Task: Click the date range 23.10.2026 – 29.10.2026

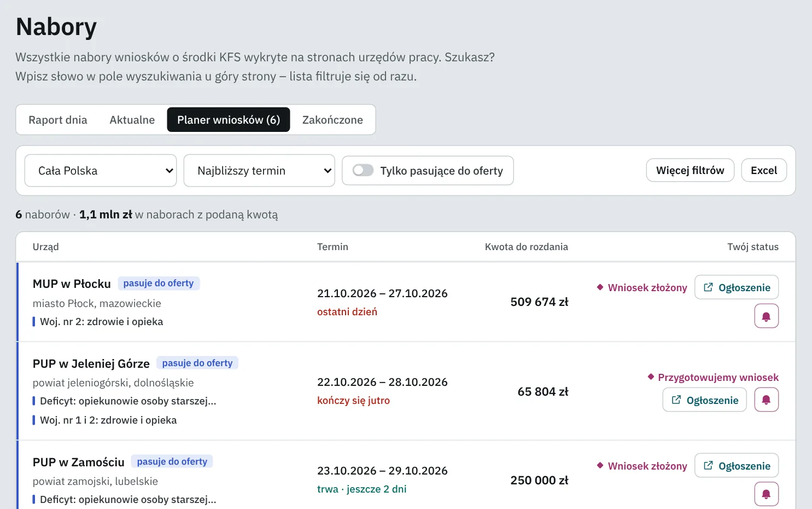Action: point(382,471)
